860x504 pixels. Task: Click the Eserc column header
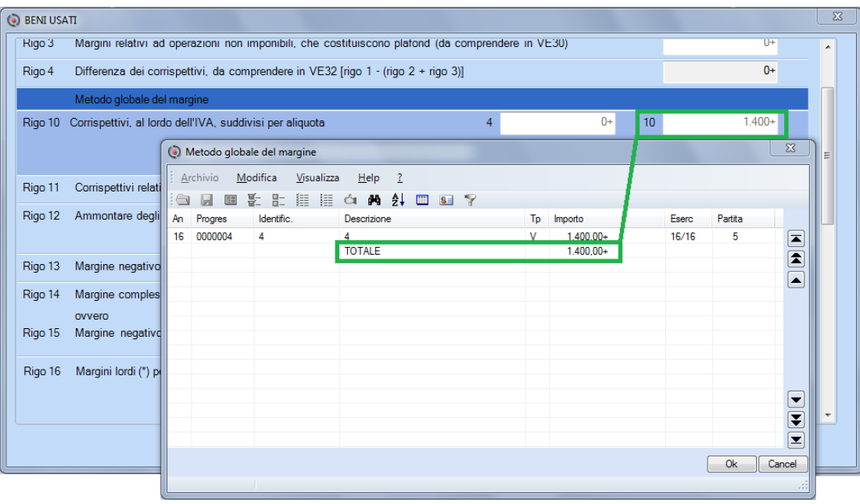(688, 219)
